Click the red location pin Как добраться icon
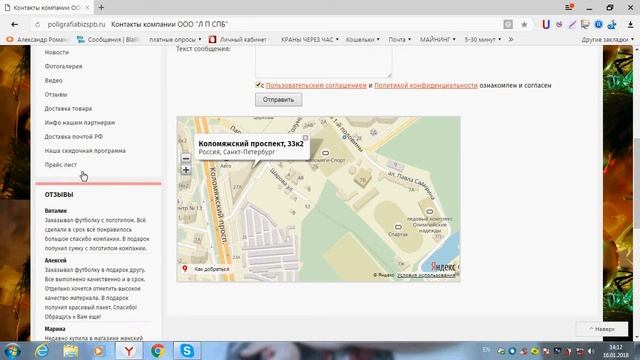This screenshot has width=640, height=360. 185,269
